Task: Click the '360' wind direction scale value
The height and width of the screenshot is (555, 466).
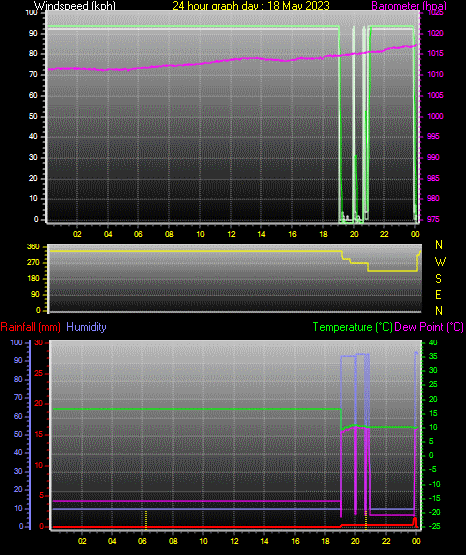Action: tap(33, 247)
